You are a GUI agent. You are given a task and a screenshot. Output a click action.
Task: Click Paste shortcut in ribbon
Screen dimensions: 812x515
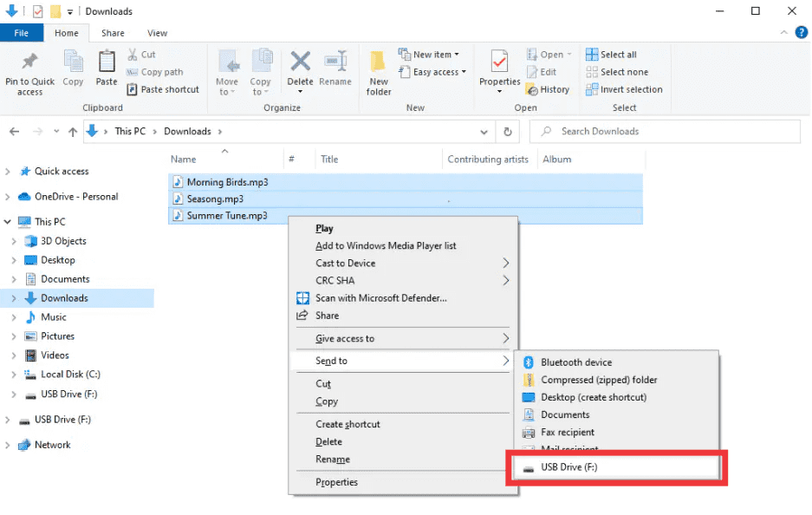(163, 89)
